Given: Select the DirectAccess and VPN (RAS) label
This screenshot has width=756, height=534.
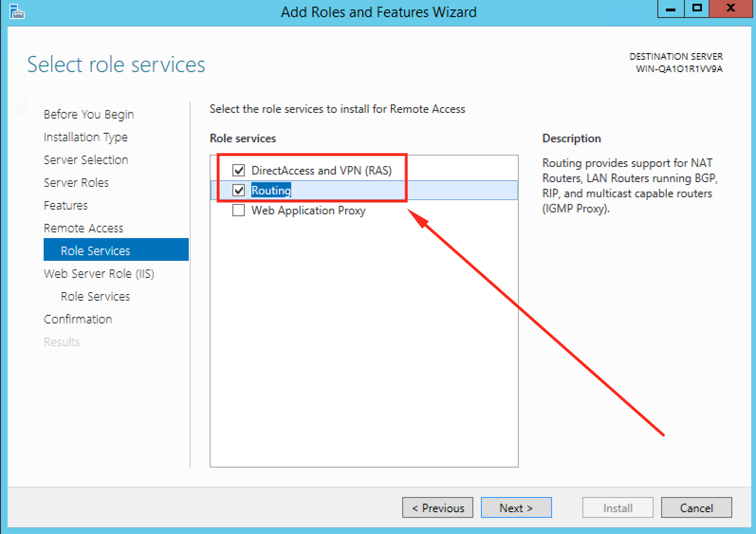Looking at the screenshot, I should (x=322, y=170).
